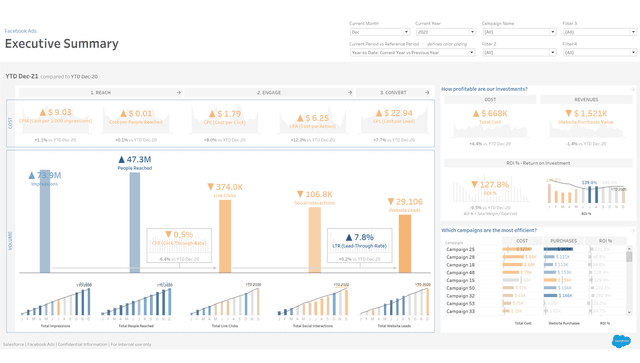Click the PURCHASES column header

pos(563,241)
